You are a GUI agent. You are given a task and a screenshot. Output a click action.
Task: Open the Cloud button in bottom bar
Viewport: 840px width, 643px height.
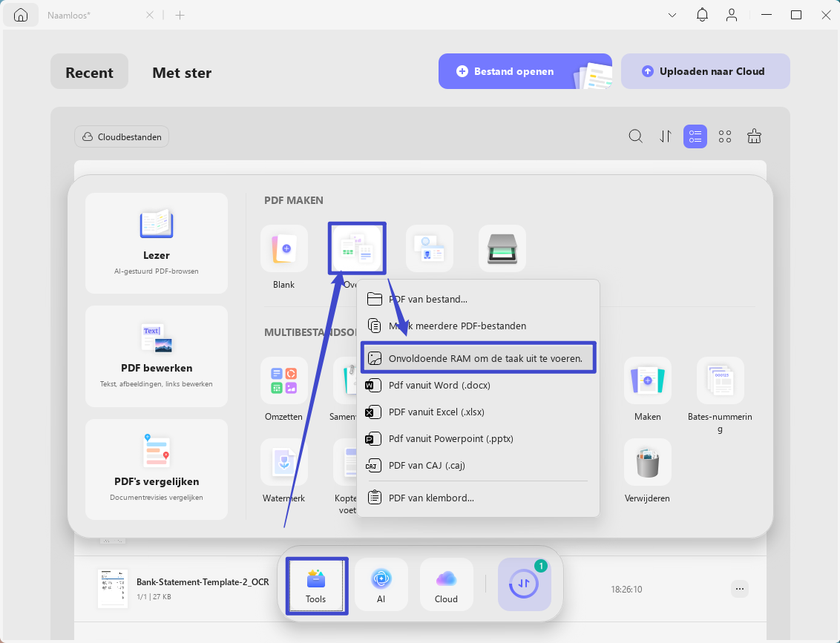(446, 584)
